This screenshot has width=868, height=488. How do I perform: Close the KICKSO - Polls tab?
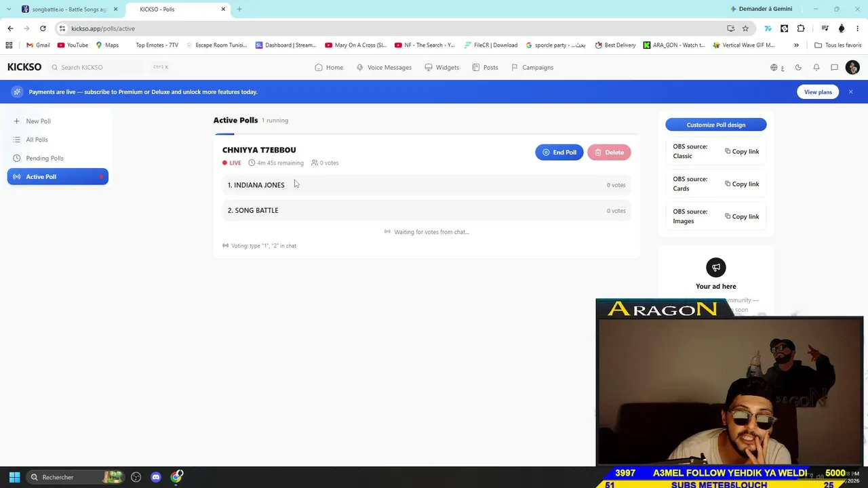tap(223, 9)
